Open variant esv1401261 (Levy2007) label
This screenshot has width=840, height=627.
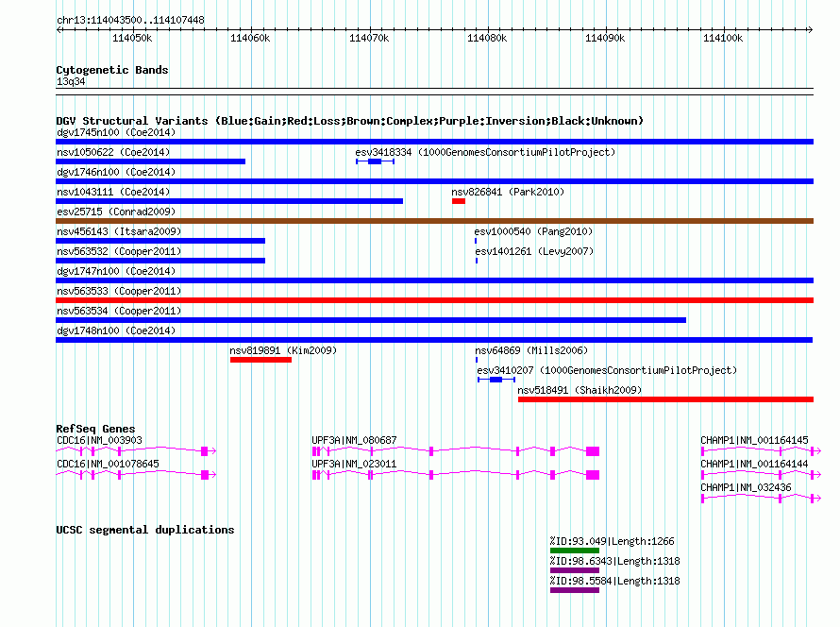[534, 251]
